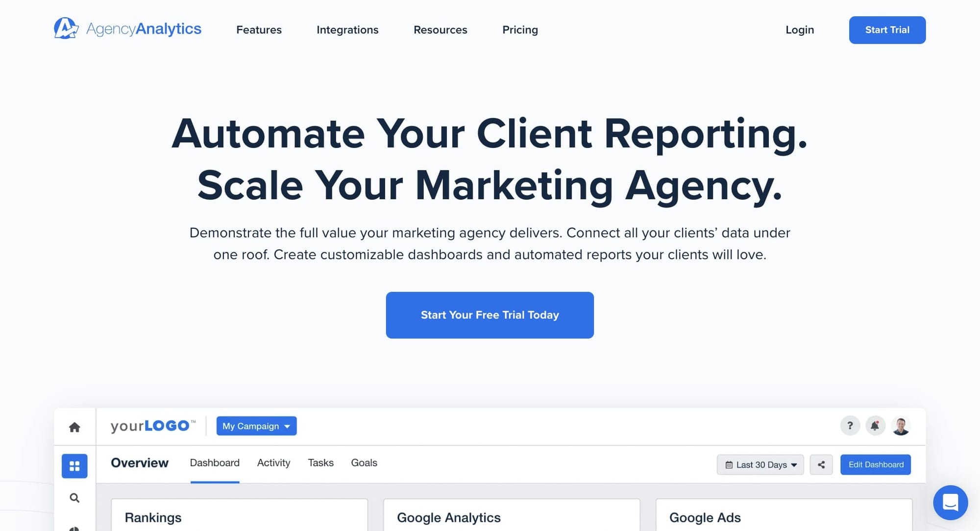
Task: Select the Goals tab in Overview
Action: (365, 462)
